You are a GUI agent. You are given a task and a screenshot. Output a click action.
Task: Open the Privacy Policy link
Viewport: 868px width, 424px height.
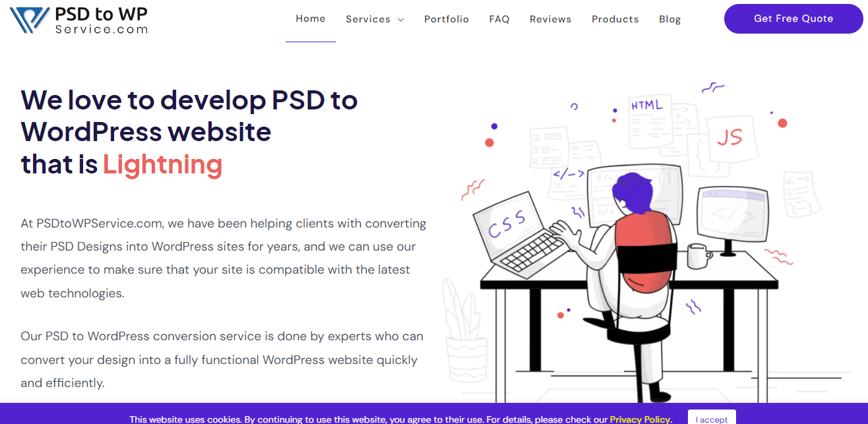click(640, 419)
